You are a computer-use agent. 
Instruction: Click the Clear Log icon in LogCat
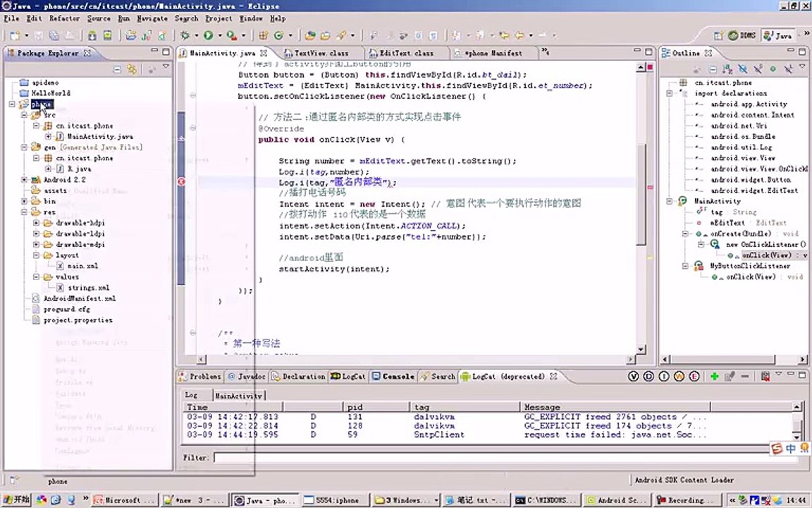765,376
